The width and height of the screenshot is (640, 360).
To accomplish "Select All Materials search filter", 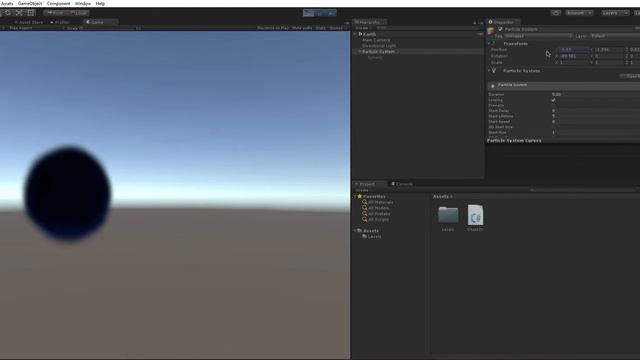I will tap(378, 202).
